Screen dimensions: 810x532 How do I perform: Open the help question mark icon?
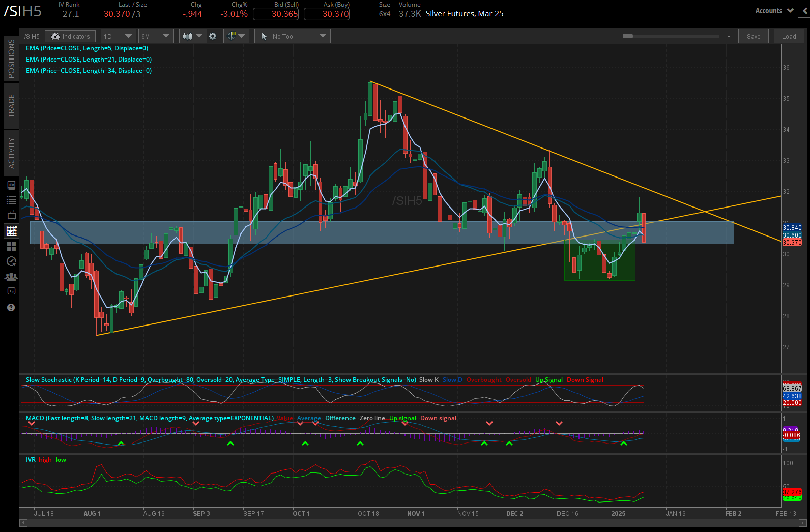pos(11,307)
